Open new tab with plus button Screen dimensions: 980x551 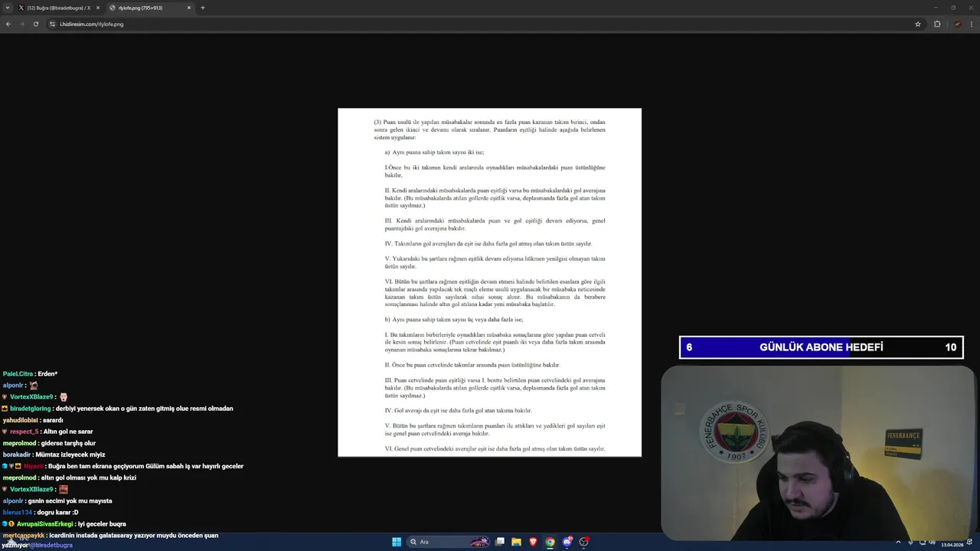tap(203, 8)
